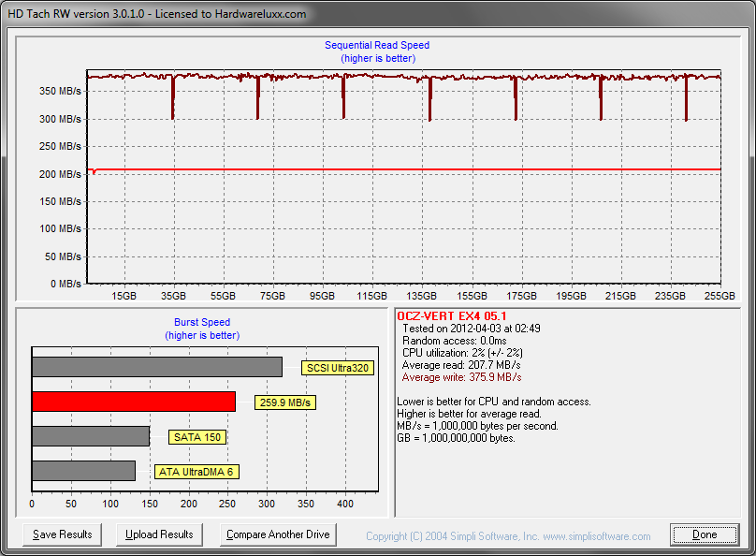Select the red 259.9 MB/s burst bar
Viewport: 756px width, 556px height.
pos(134,402)
